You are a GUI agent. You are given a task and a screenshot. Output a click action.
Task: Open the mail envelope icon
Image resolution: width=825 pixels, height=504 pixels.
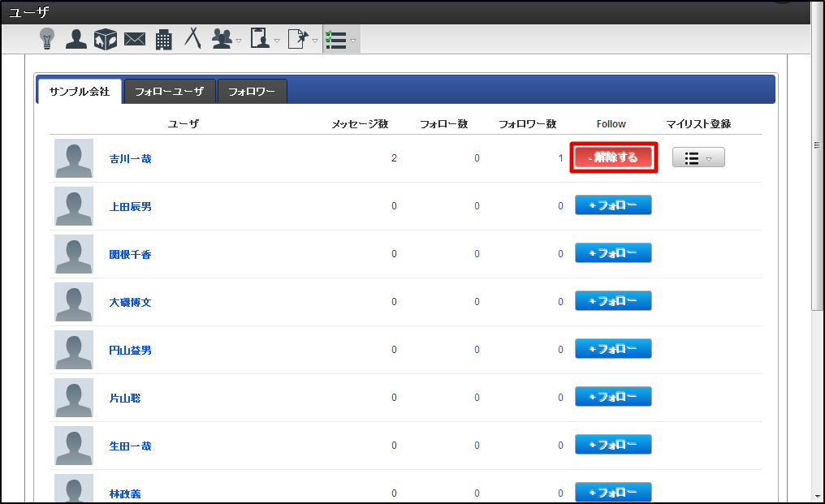click(134, 38)
